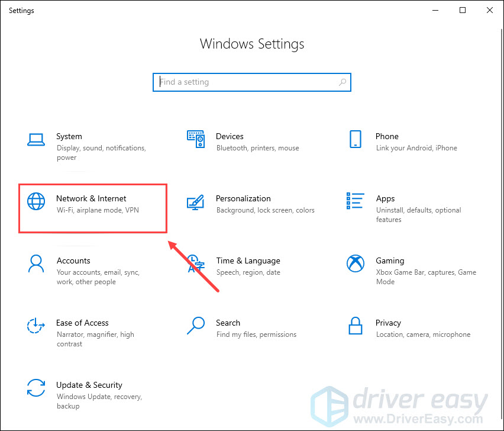Image resolution: width=504 pixels, height=431 pixels.
Task: Open the Search magnifier category icon
Action: 196,326
